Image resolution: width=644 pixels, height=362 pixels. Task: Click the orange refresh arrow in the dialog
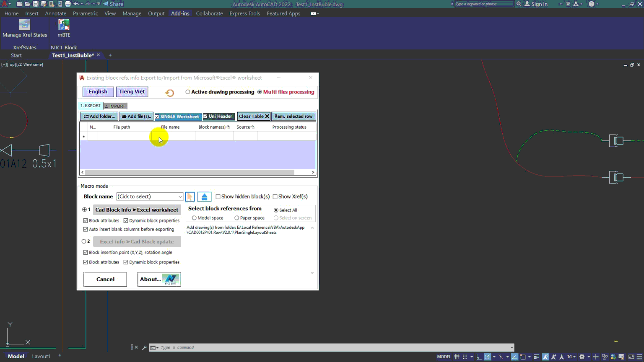[169, 93]
